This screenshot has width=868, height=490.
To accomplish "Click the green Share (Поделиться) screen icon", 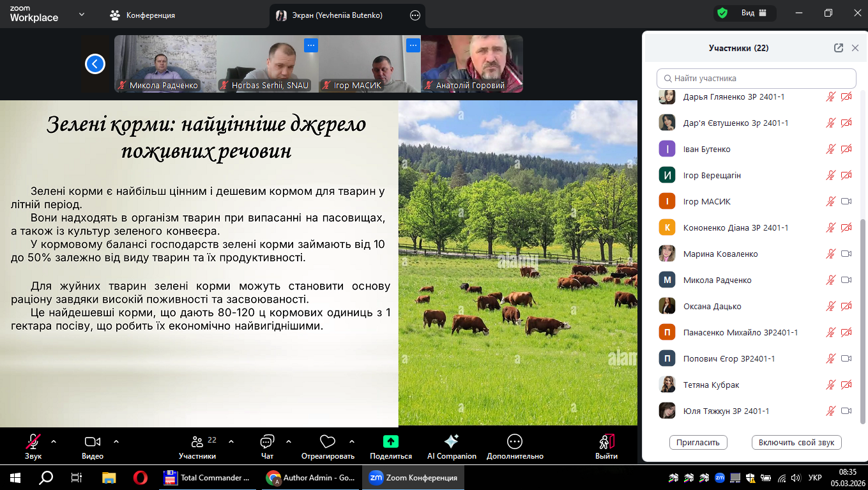I will (x=390, y=441).
